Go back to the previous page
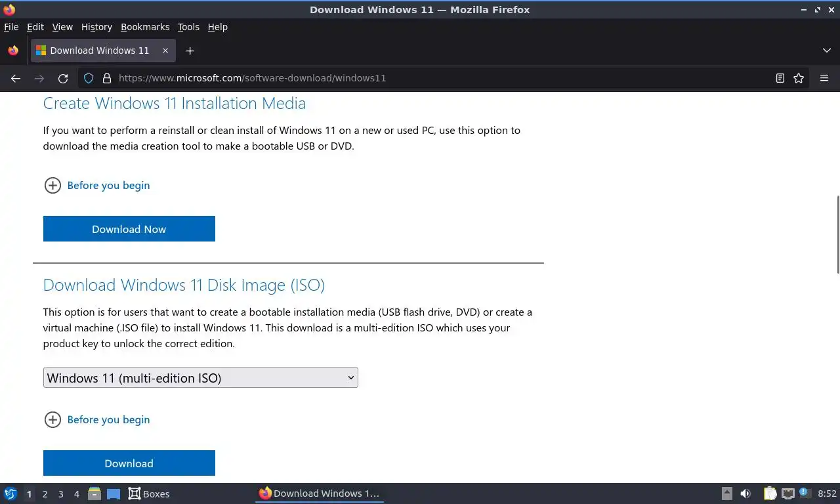 (x=16, y=78)
